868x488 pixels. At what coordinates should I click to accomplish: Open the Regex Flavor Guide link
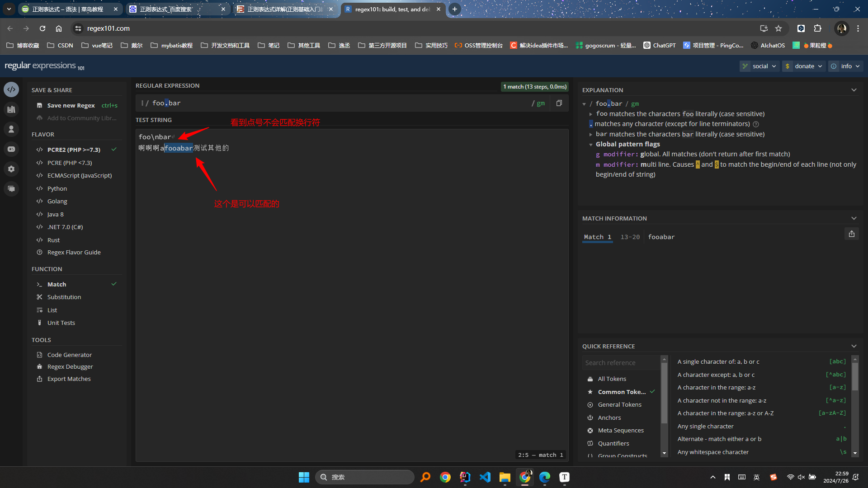click(74, 252)
